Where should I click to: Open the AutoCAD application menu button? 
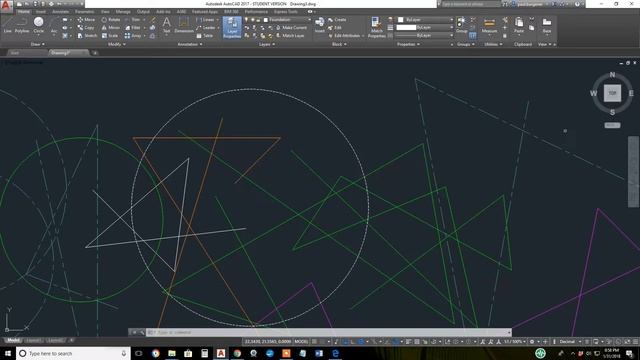point(6,5)
